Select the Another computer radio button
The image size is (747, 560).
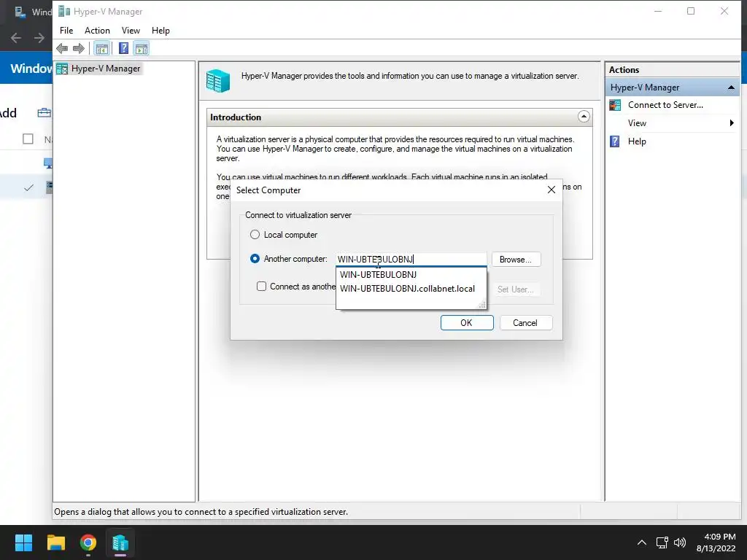[255, 259]
